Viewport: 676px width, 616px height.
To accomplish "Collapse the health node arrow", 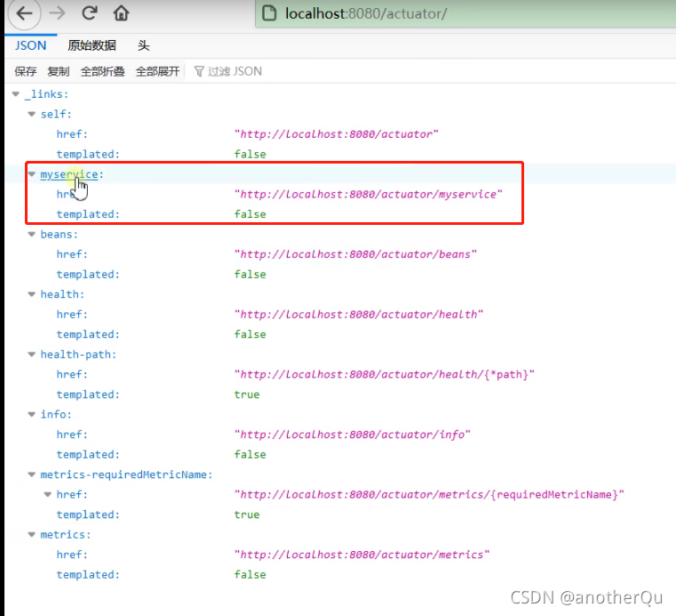I will point(31,294).
